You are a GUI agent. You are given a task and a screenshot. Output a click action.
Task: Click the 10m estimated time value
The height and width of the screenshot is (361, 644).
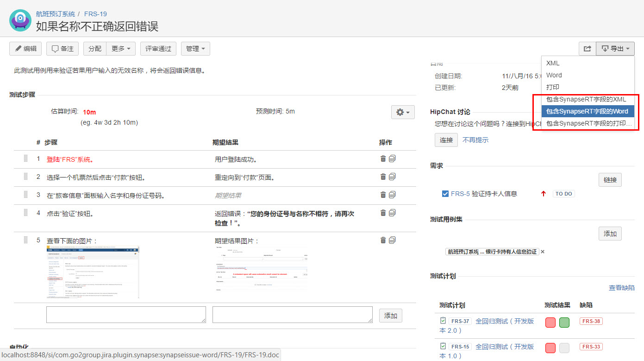pyautogui.click(x=89, y=112)
